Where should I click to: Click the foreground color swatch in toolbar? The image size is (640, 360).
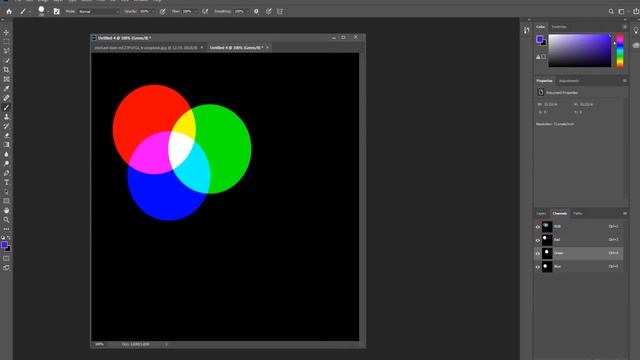click(x=4, y=245)
